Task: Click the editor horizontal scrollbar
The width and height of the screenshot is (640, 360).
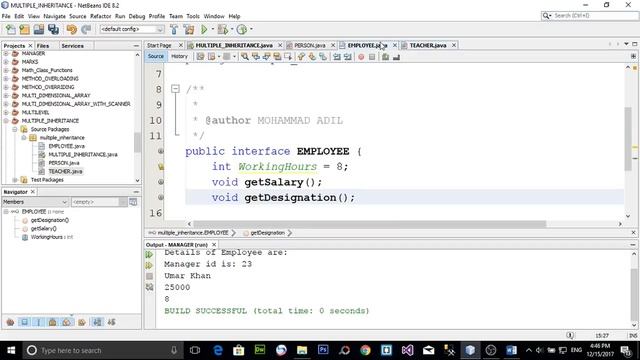Action: point(369,224)
